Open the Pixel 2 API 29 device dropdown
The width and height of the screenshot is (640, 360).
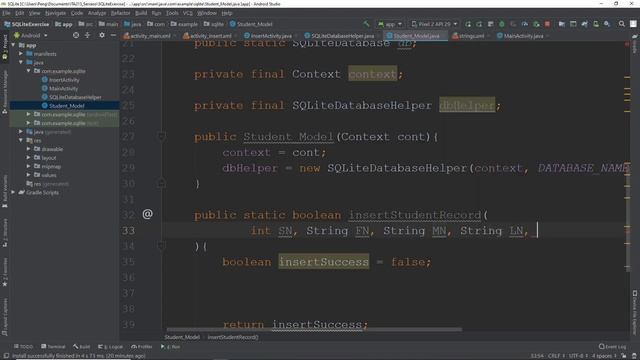(x=434, y=24)
